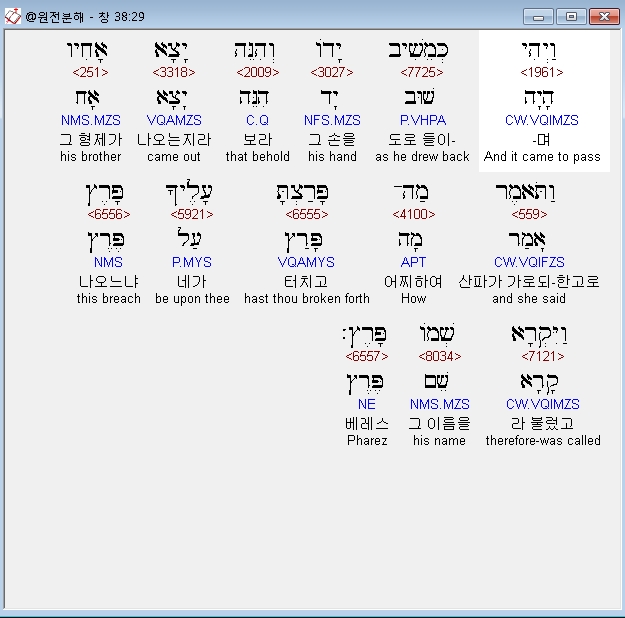Select Strong's number <2009>
This screenshot has width=625, height=618.
[x=257, y=72]
